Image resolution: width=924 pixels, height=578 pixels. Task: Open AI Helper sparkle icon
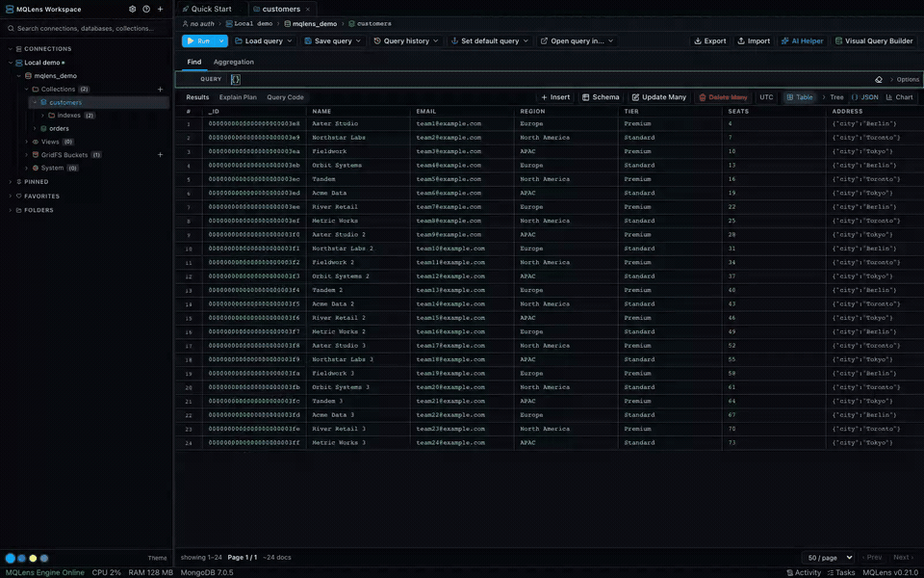tap(785, 40)
